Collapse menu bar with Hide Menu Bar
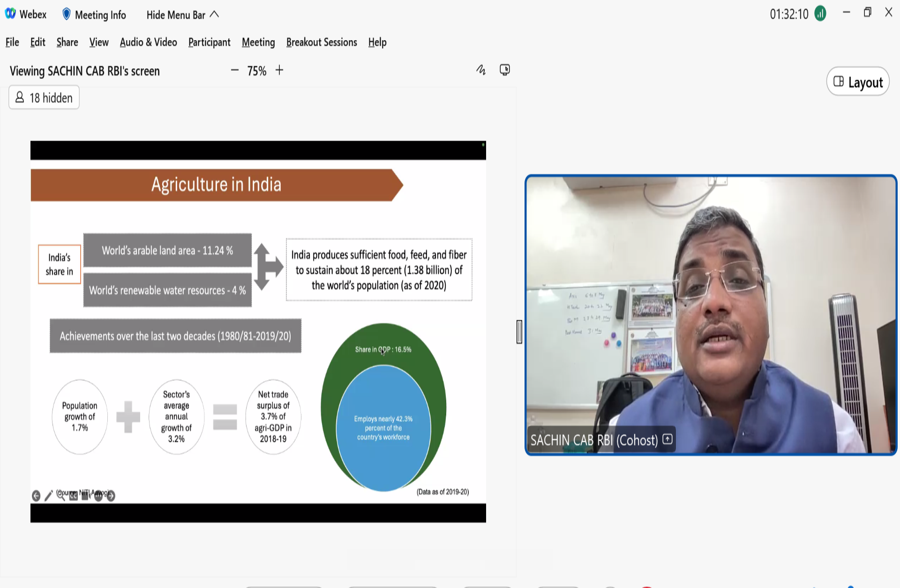This screenshot has width=900, height=588. pos(183,15)
